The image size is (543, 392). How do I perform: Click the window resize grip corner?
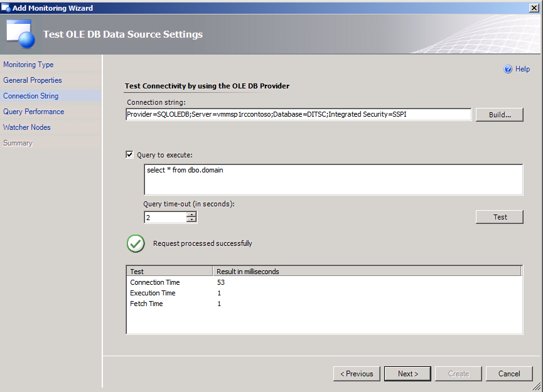click(x=537, y=386)
